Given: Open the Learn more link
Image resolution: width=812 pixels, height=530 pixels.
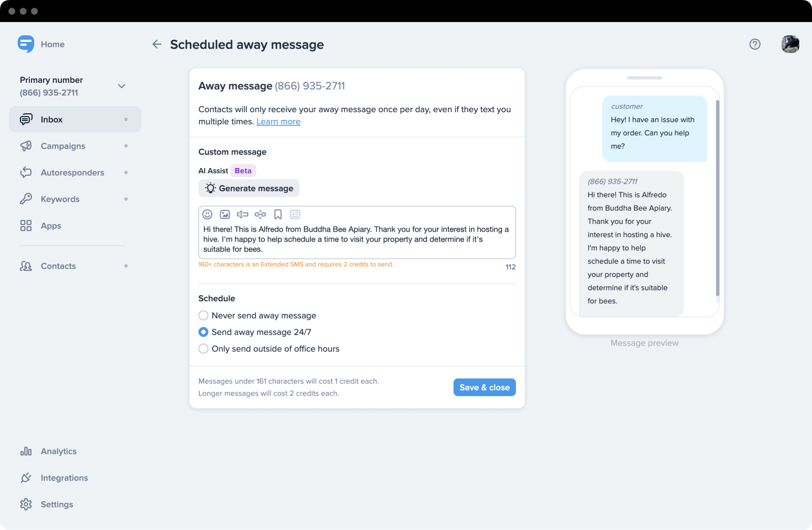Looking at the screenshot, I should pos(278,121).
